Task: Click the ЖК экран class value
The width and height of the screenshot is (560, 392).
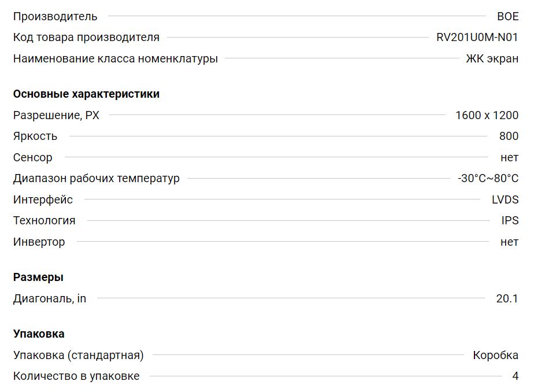Action: [492, 58]
